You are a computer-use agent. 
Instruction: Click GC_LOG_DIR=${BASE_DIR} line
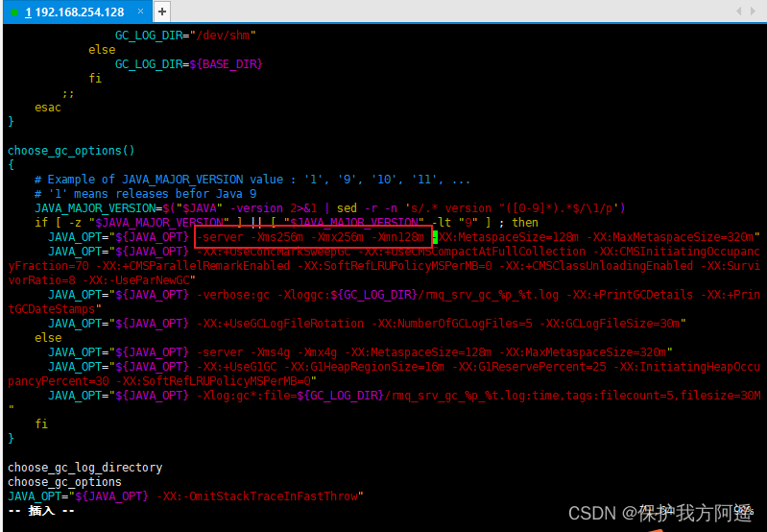pyautogui.click(x=189, y=64)
